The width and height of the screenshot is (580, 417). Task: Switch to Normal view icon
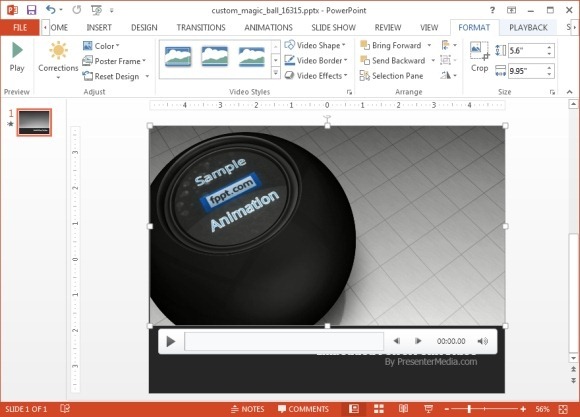click(354, 409)
